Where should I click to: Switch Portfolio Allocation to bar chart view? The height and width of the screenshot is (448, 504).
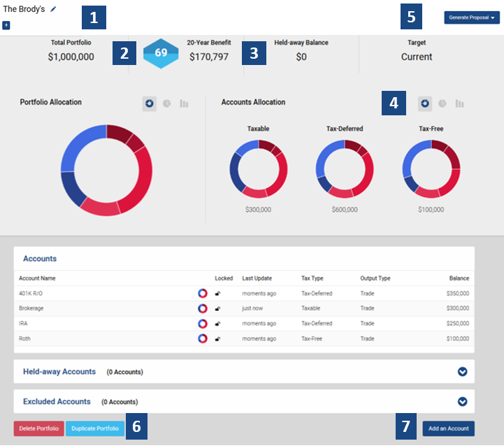pyautogui.click(x=185, y=103)
